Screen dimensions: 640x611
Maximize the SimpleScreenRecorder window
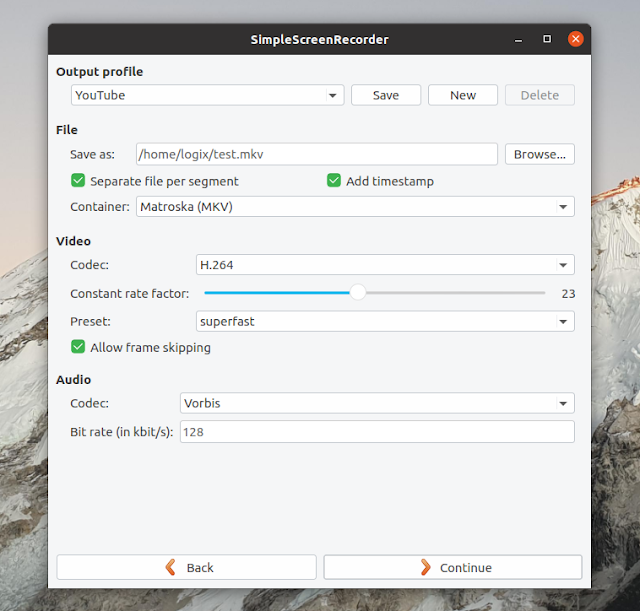[547, 39]
